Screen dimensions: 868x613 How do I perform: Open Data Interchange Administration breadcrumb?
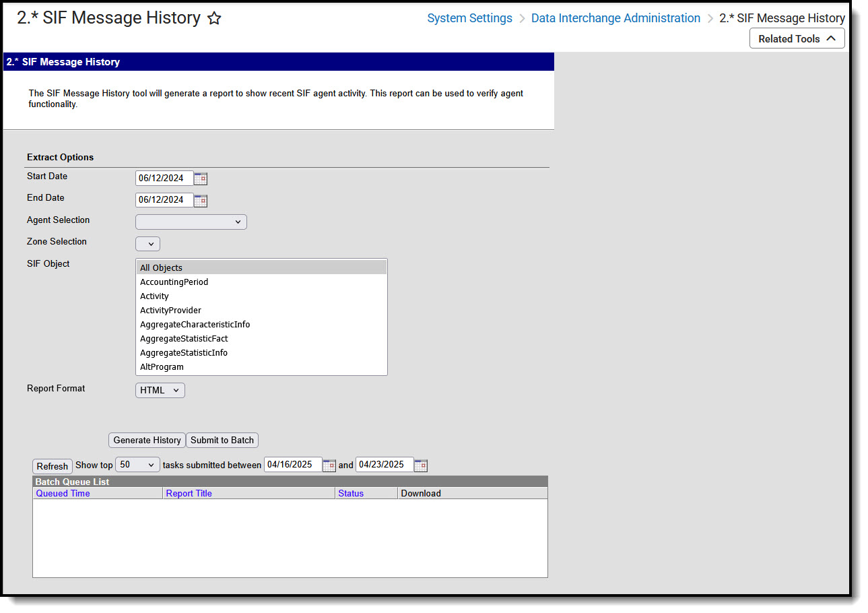[615, 19]
